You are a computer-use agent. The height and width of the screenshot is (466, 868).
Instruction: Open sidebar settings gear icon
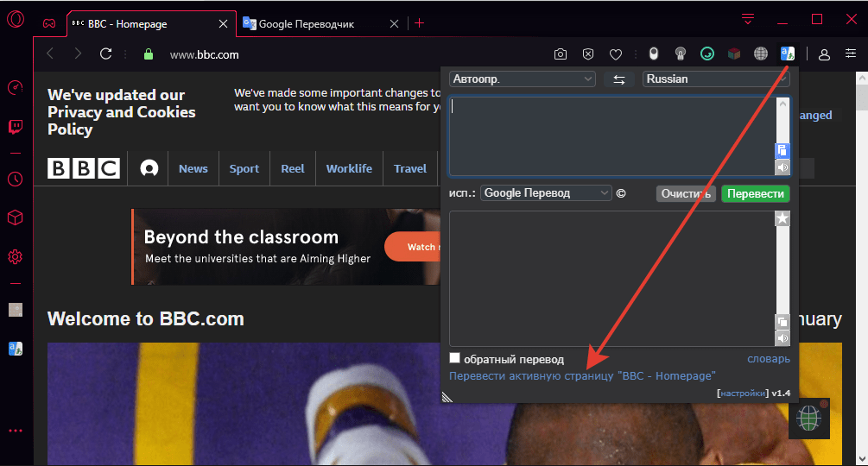pyautogui.click(x=15, y=256)
